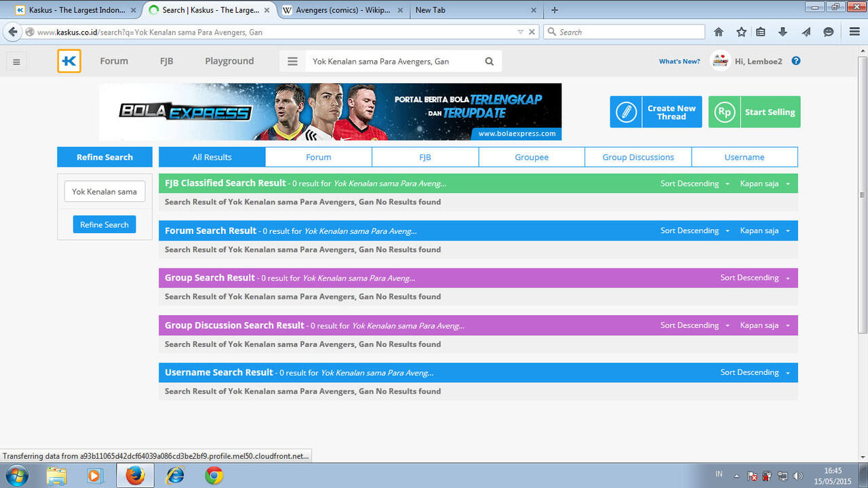Click the Hi, Lemboe2 user link
This screenshot has width=868, height=488.
click(758, 61)
